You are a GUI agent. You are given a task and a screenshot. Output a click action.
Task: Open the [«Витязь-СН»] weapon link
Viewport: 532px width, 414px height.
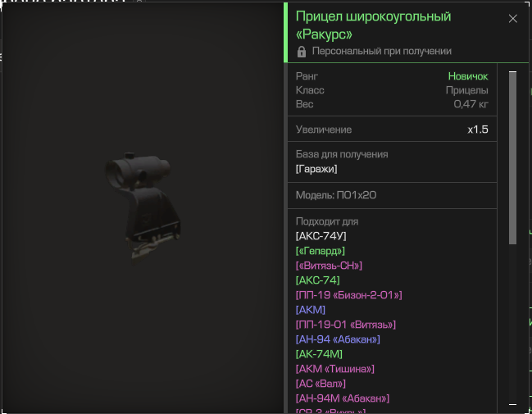(x=329, y=266)
